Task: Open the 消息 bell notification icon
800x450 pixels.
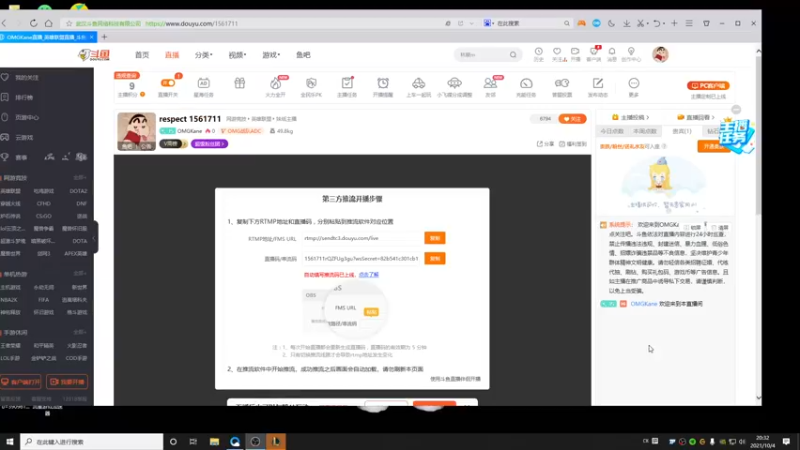Action: click(x=612, y=54)
